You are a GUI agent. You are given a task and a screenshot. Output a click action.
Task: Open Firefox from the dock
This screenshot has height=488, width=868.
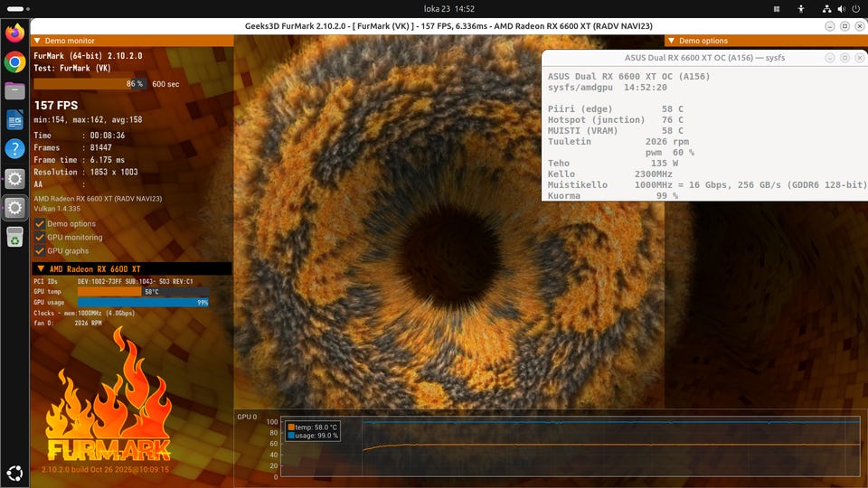(x=15, y=33)
